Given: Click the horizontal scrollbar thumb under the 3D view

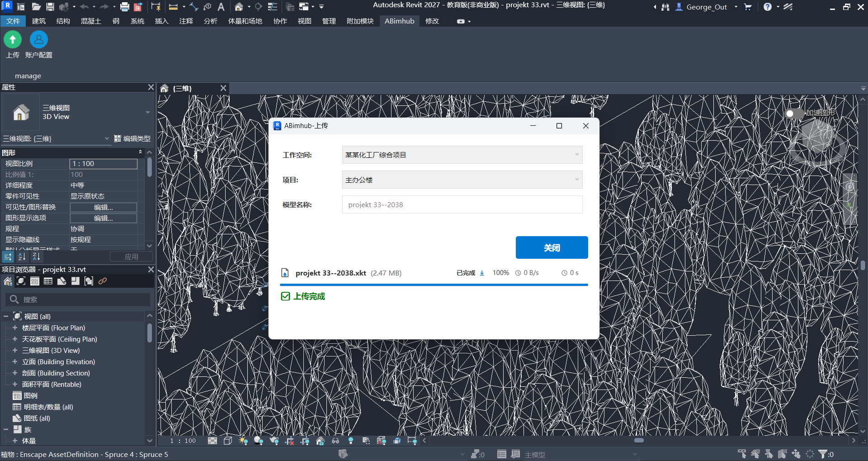Looking at the screenshot, I should (639, 440).
